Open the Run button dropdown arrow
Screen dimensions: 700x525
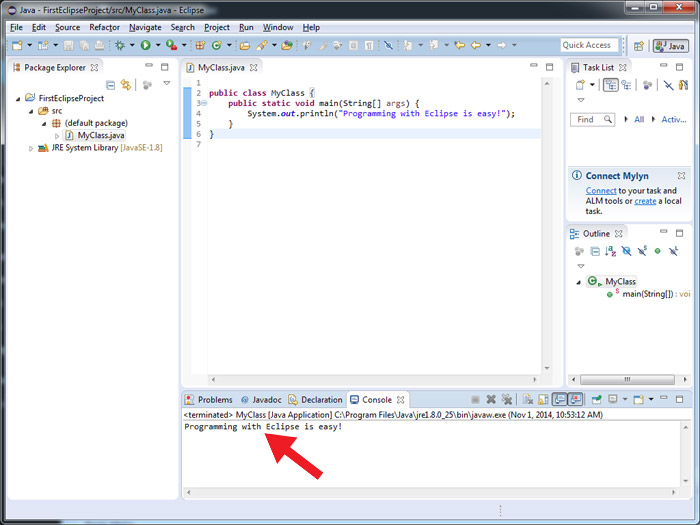158,45
